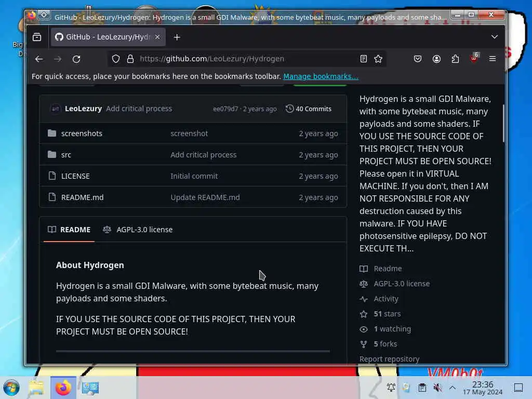The image size is (532, 399).
Task: Click the muted volume tray icon
Action: 437,388
